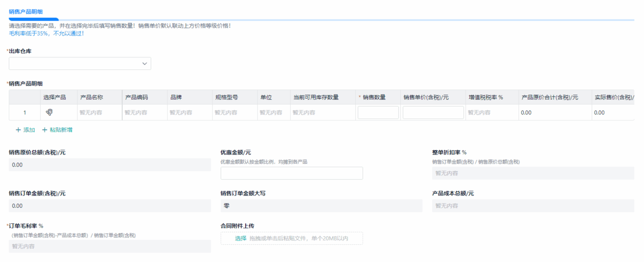Open the 出库仓库 warehouse dropdown
The height and width of the screenshot is (262, 644).
click(x=80, y=64)
